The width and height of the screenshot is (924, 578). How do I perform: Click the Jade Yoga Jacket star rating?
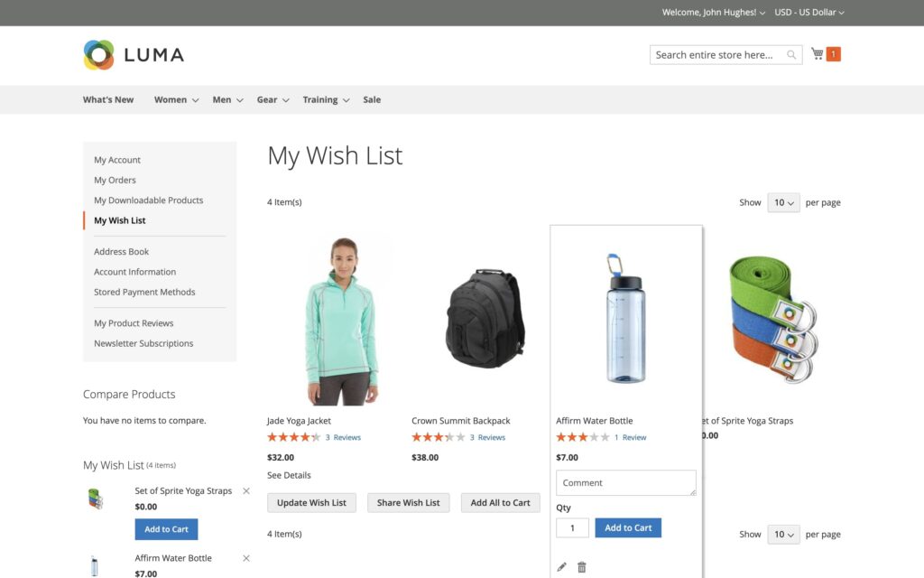click(x=293, y=437)
